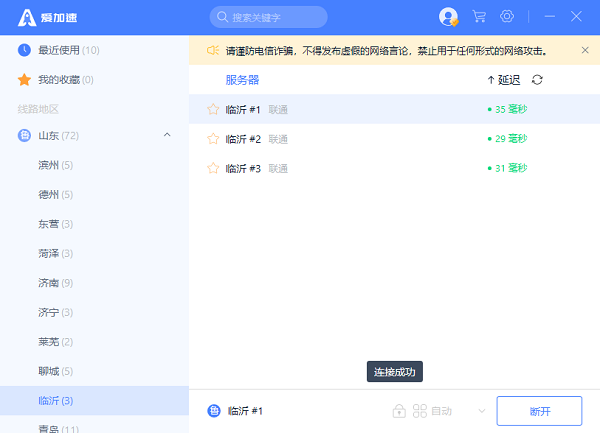Focus the 搜索关键字 search box
600x433 pixels.
(x=268, y=17)
